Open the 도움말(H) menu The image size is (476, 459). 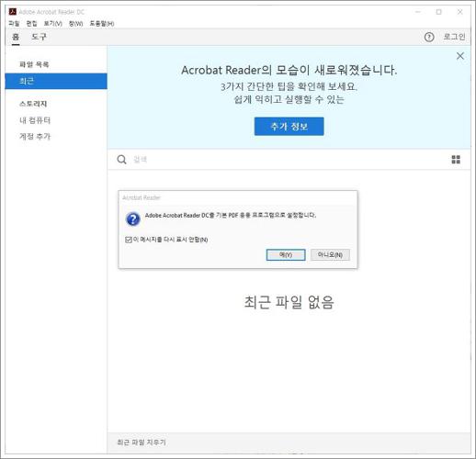tap(102, 24)
